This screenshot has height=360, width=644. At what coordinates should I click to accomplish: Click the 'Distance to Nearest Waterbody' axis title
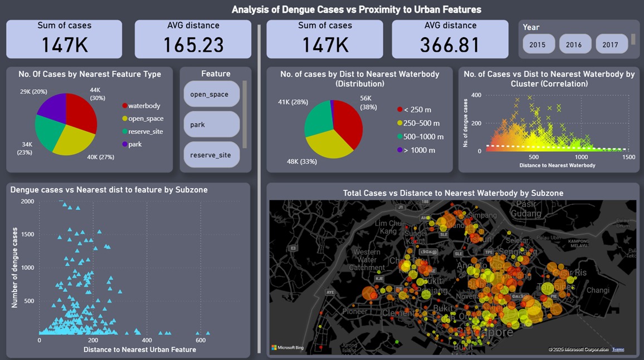pos(557,165)
